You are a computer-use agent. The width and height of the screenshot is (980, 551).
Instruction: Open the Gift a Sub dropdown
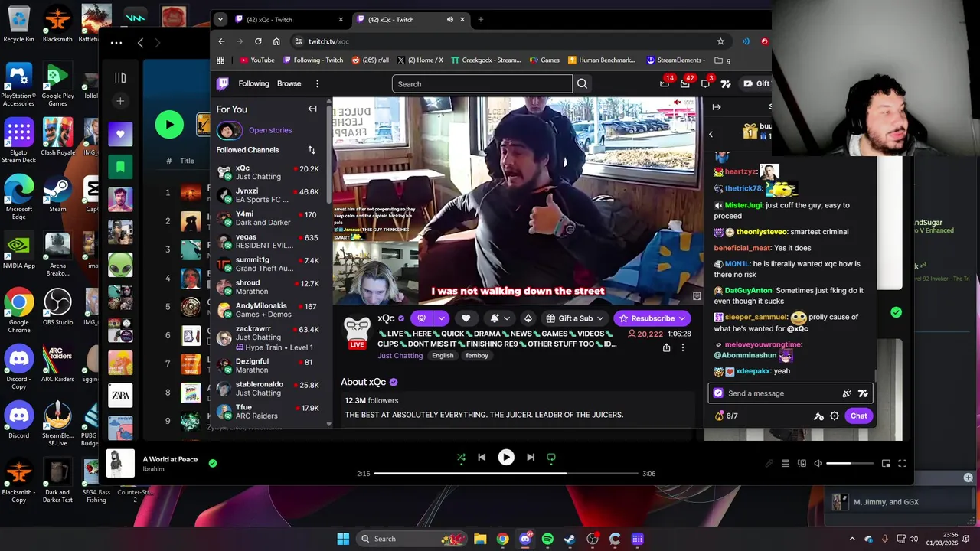575,318
